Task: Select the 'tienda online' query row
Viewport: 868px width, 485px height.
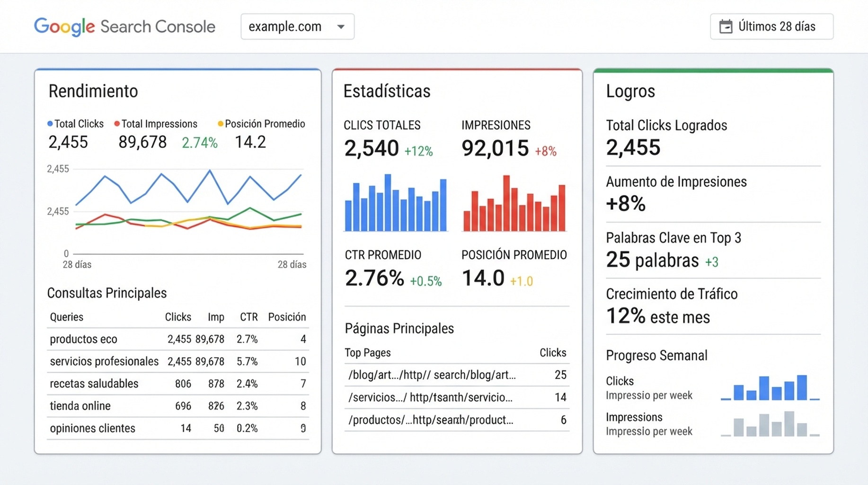Action: (178, 406)
